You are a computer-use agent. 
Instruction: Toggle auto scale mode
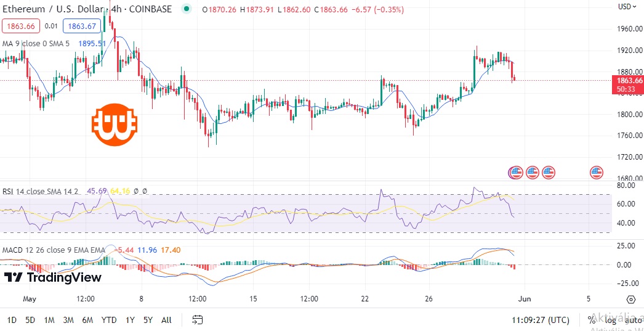634,319
